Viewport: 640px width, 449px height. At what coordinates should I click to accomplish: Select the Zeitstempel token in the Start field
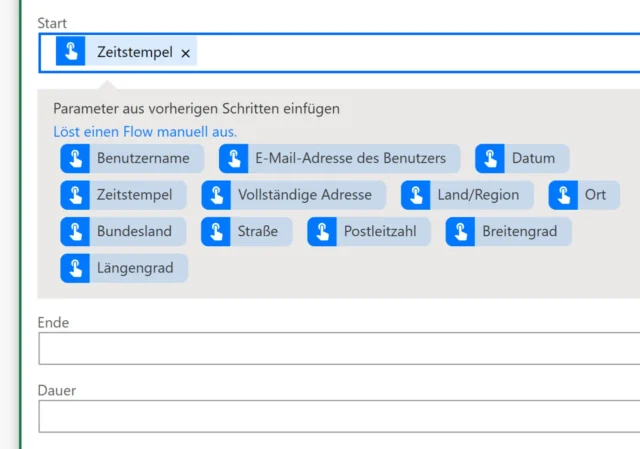click(x=134, y=52)
